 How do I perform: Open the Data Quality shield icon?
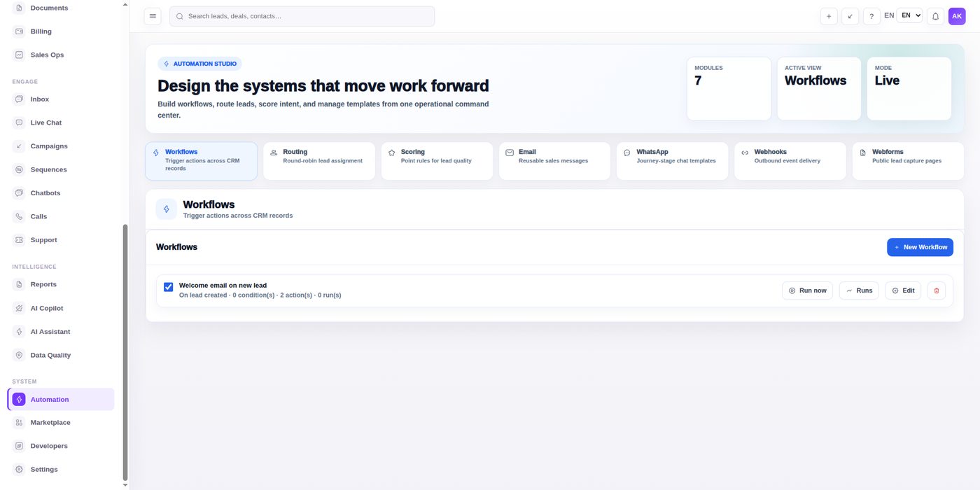[19, 355]
